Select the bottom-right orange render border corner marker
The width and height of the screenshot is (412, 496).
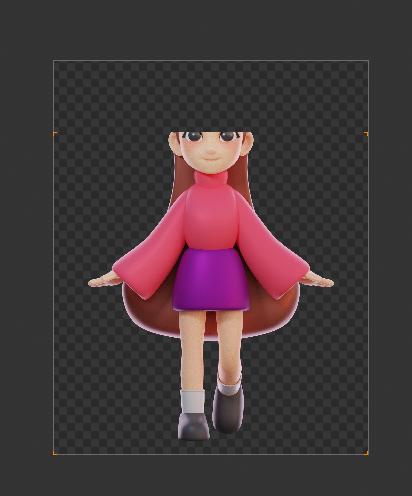[366, 453]
